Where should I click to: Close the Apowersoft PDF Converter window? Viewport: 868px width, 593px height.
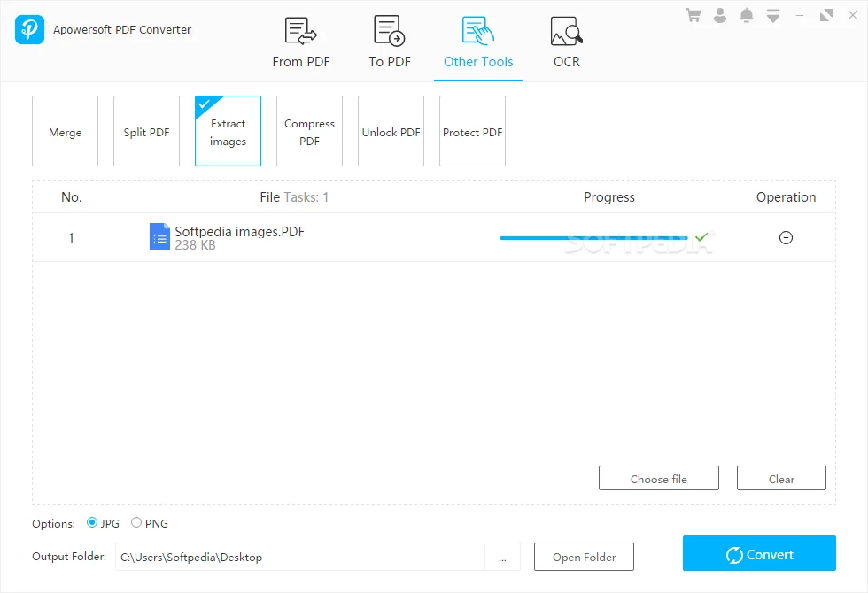point(852,16)
